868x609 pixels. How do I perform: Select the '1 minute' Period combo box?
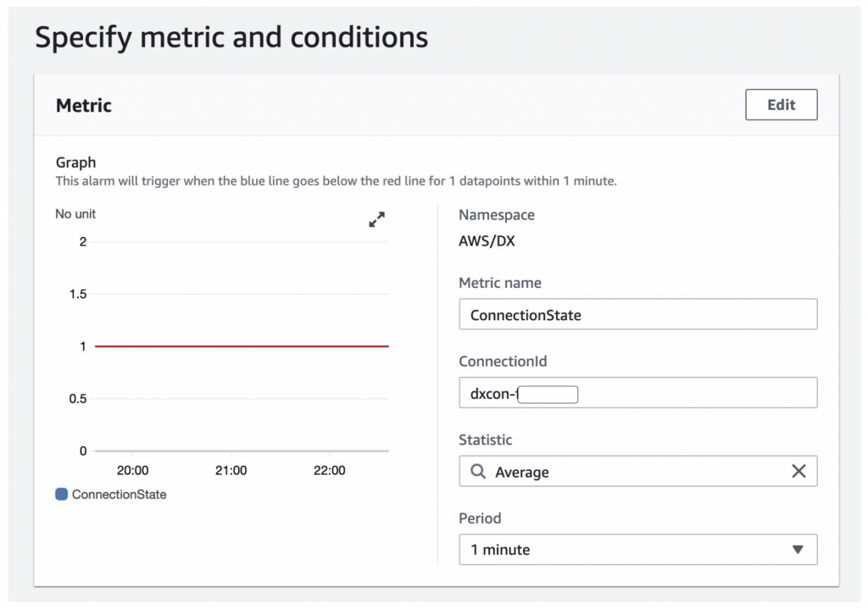click(x=627, y=550)
